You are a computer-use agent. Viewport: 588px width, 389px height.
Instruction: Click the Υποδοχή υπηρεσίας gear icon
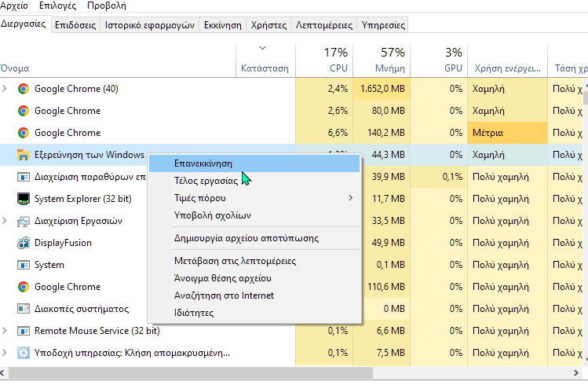point(24,353)
